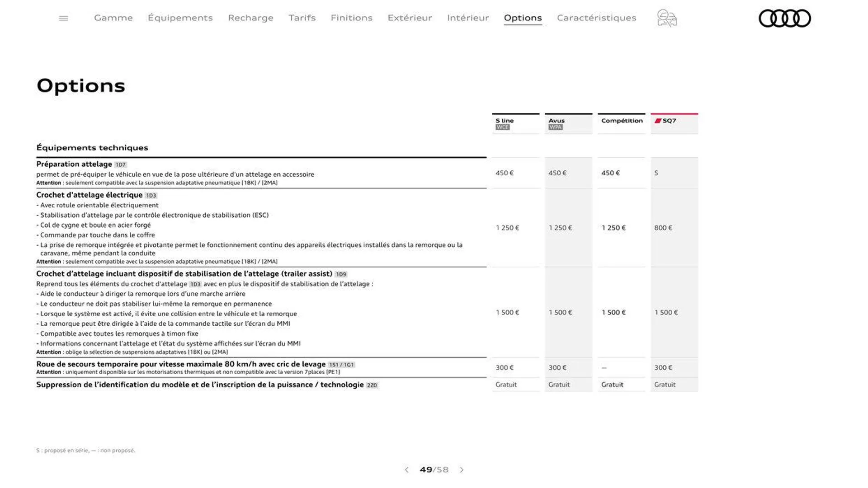Click the 1D9 option code badge
Viewport: 868px width, 488px height.
point(341,274)
